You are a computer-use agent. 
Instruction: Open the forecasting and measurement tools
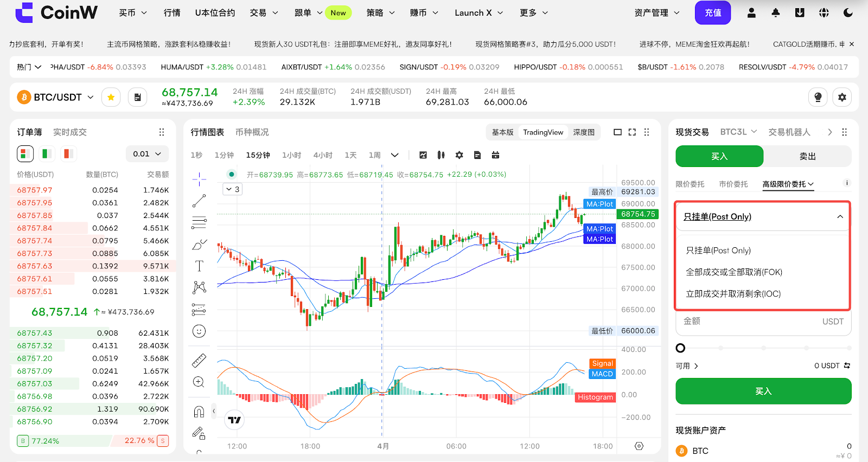(199, 310)
